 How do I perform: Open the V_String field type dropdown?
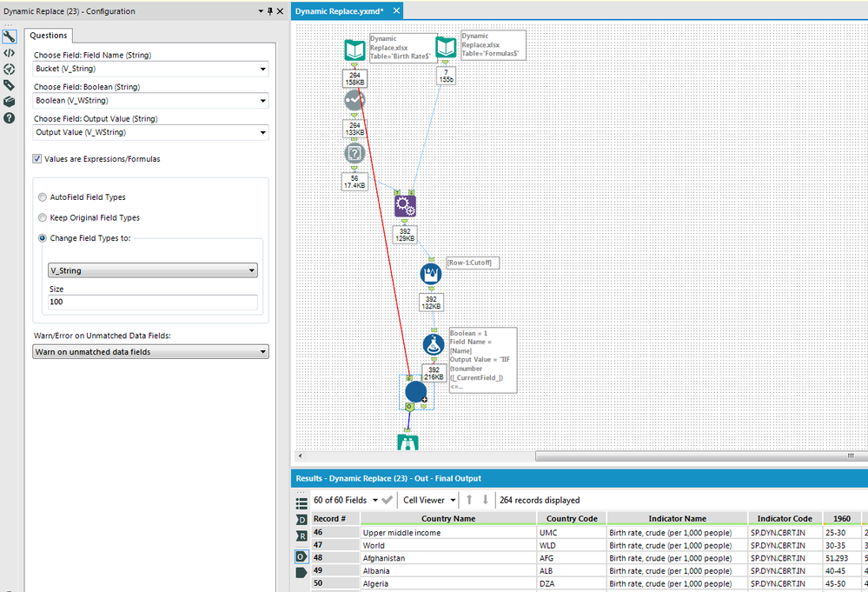(x=153, y=270)
